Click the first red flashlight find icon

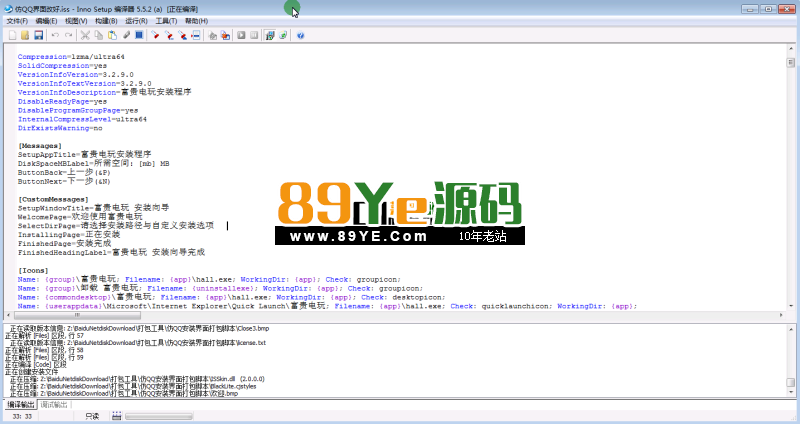pyautogui.click(x=156, y=35)
